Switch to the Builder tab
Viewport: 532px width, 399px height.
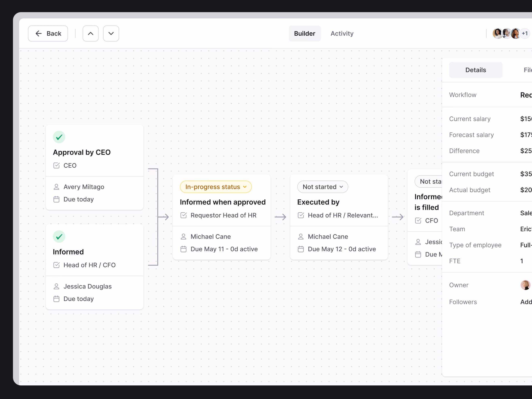click(x=304, y=33)
